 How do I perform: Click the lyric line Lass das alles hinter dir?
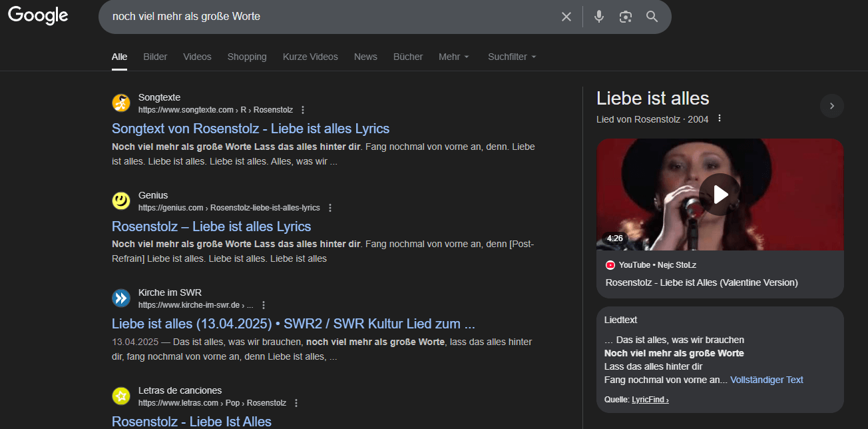(x=654, y=366)
